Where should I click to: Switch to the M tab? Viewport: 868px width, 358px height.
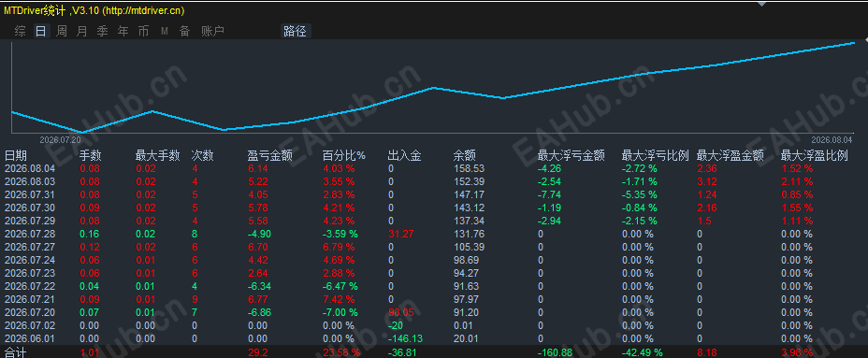[x=165, y=32]
